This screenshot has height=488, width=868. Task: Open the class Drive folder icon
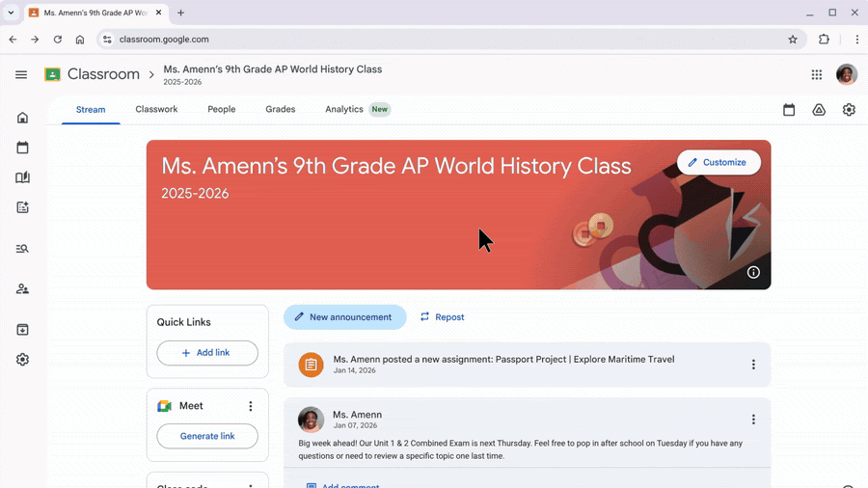pos(819,110)
